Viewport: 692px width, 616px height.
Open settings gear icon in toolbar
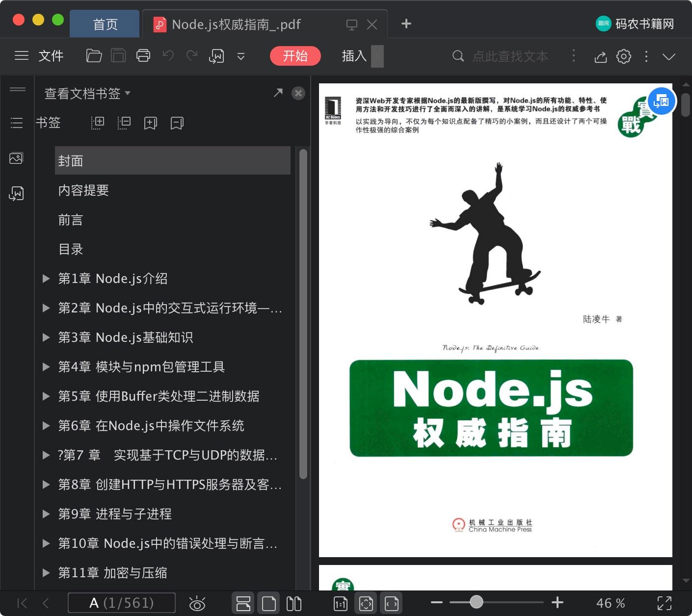pos(624,56)
